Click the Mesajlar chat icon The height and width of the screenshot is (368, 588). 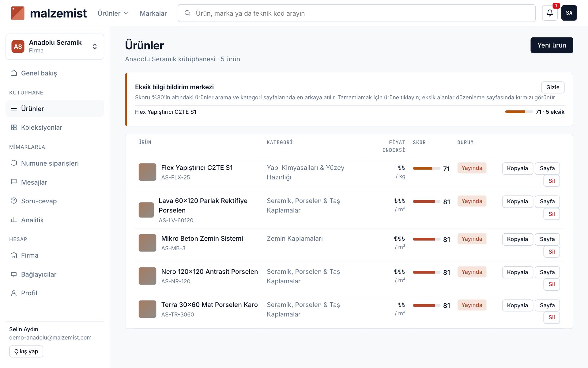14,182
